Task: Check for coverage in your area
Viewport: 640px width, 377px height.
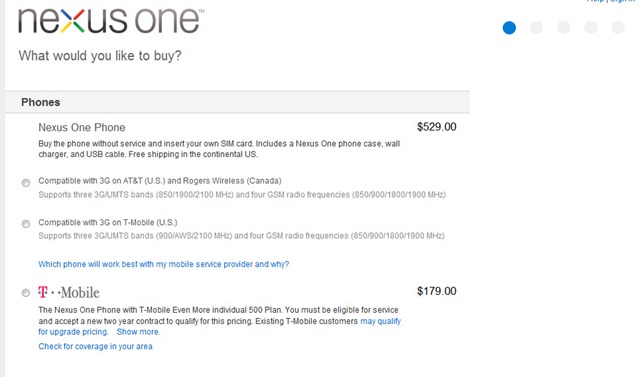Action: tap(96, 346)
